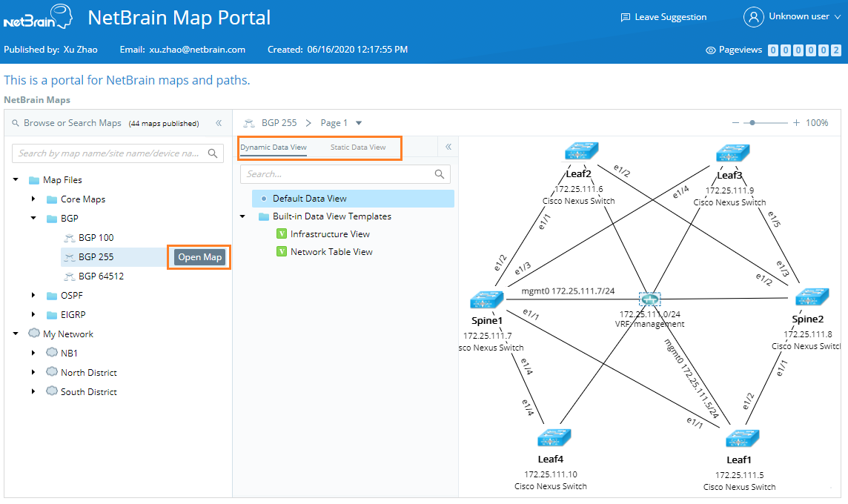Click the NetBrain logo
Image resolution: width=848 pixels, height=504 pixels.
39,16
